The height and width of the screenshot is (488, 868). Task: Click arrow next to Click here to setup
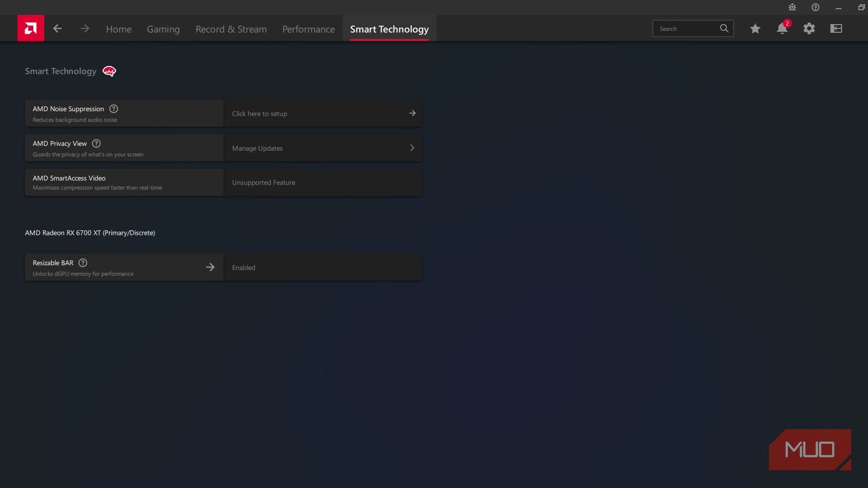(412, 113)
